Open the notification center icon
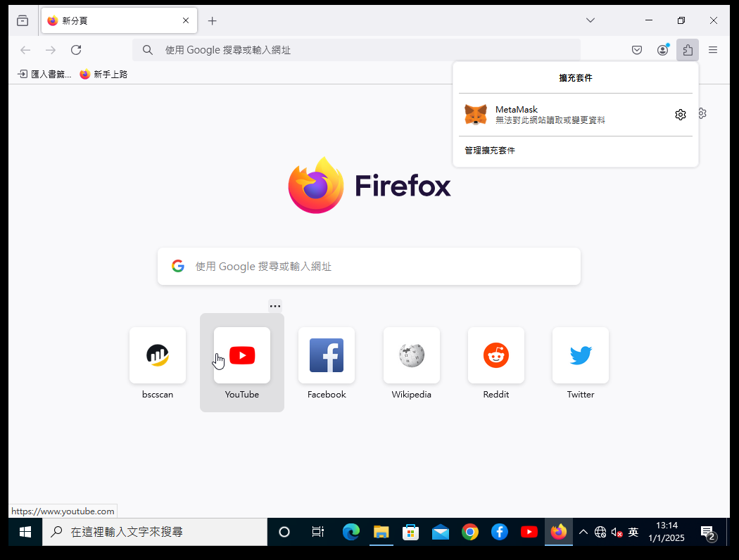The image size is (739, 560). point(708,533)
